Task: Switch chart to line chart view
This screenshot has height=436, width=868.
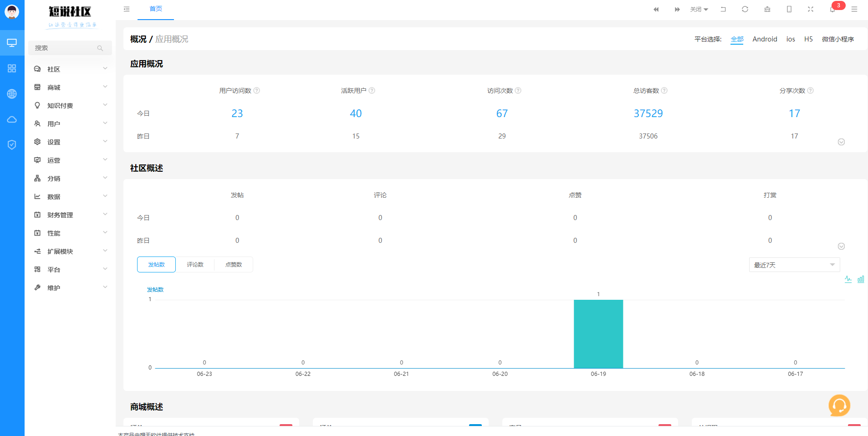Action: [x=848, y=279]
